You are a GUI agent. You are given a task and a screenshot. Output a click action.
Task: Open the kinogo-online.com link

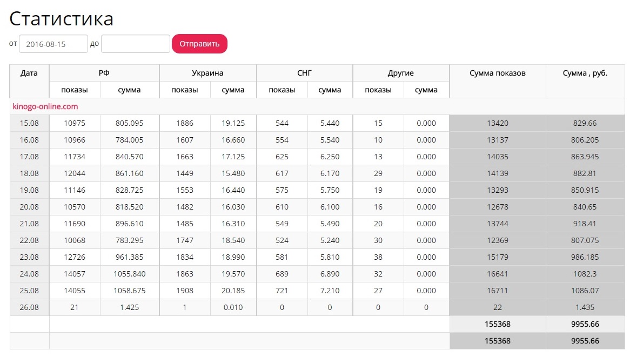coord(45,106)
